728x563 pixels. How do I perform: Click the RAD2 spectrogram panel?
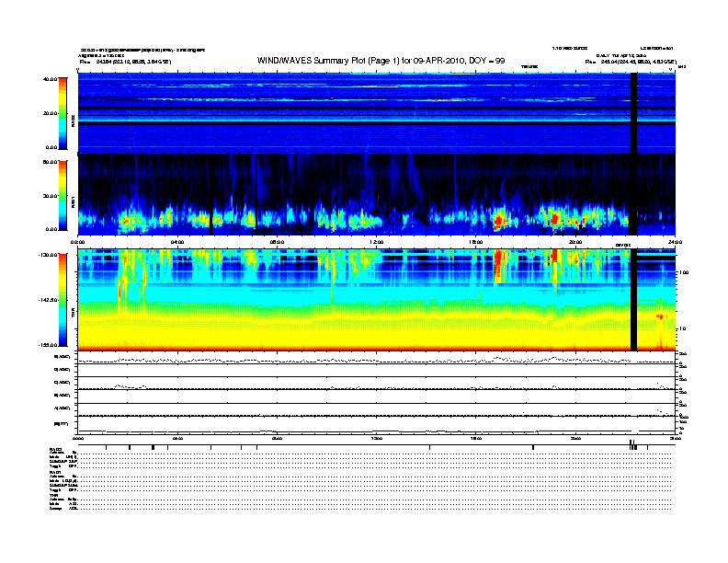tap(376, 113)
